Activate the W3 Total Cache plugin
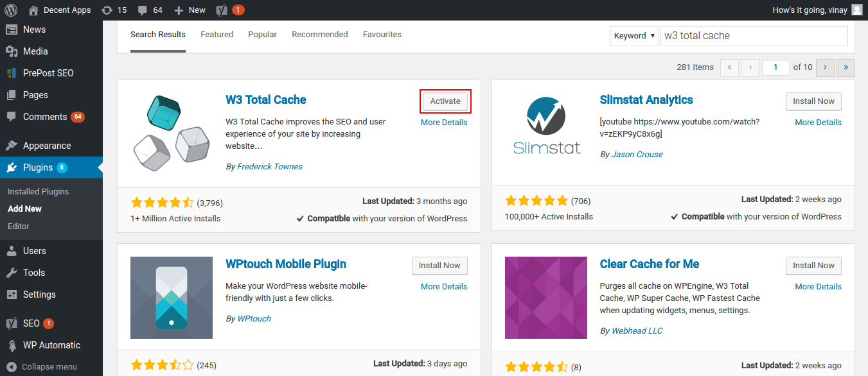This screenshot has width=868, height=376. (445, 101)
